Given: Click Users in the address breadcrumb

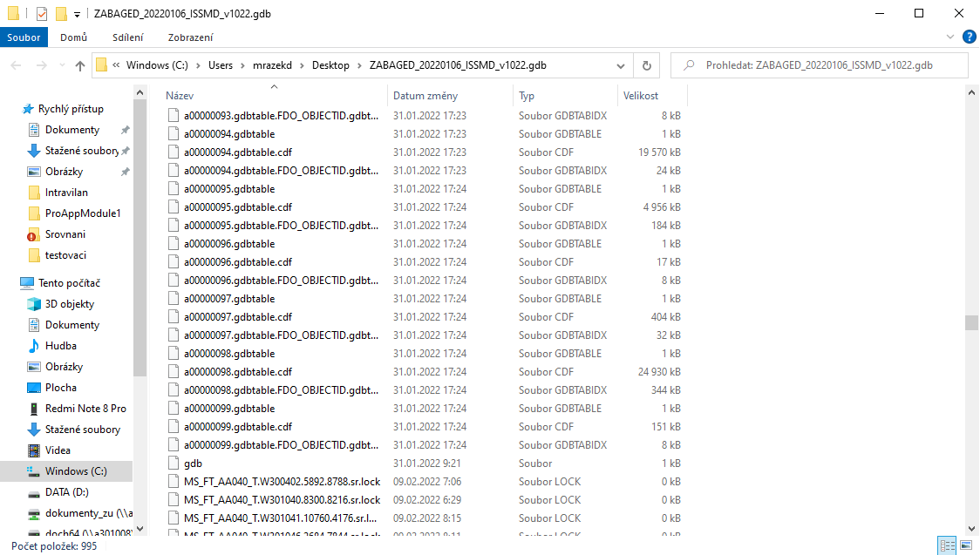Looking at the screenshot, I should pyautogui.click(x=220, y=65).
